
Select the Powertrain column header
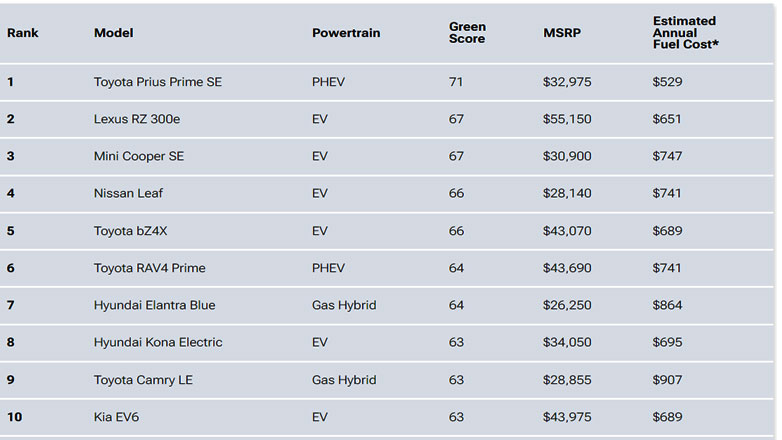click(x=347, y=33)
